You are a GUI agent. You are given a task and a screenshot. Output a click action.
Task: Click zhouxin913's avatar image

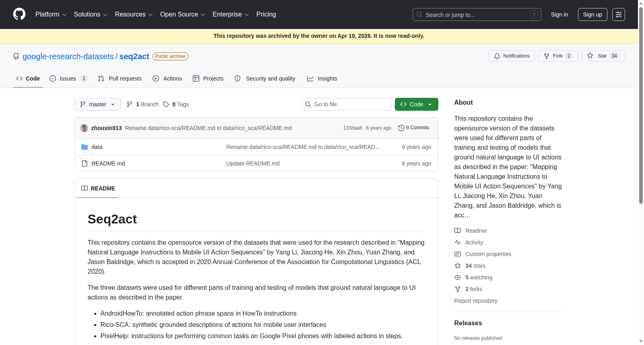(x=84, y=128)
